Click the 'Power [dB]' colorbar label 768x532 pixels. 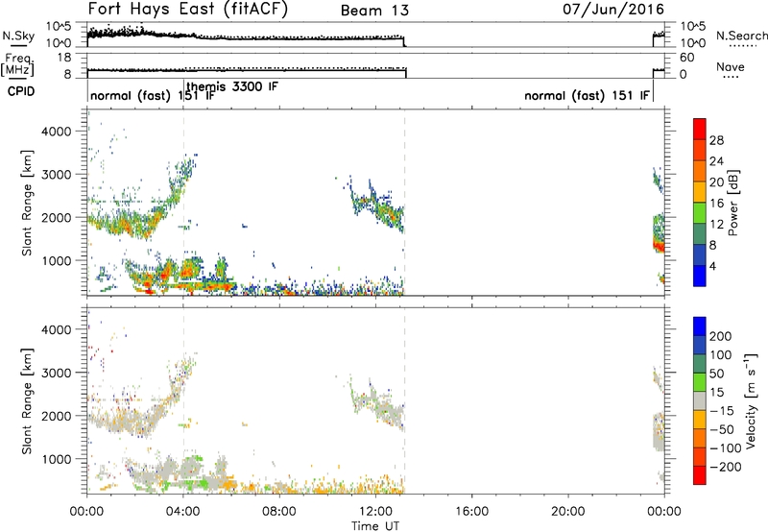(732, 203)
